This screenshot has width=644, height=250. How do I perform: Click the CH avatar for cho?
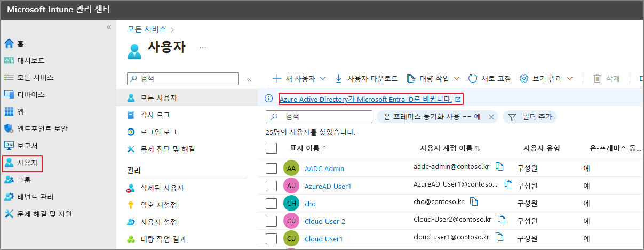coord(291,204)
